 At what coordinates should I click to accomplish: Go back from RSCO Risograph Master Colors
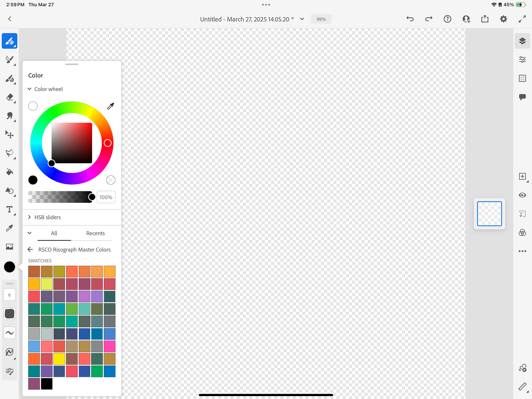(30, 250)
